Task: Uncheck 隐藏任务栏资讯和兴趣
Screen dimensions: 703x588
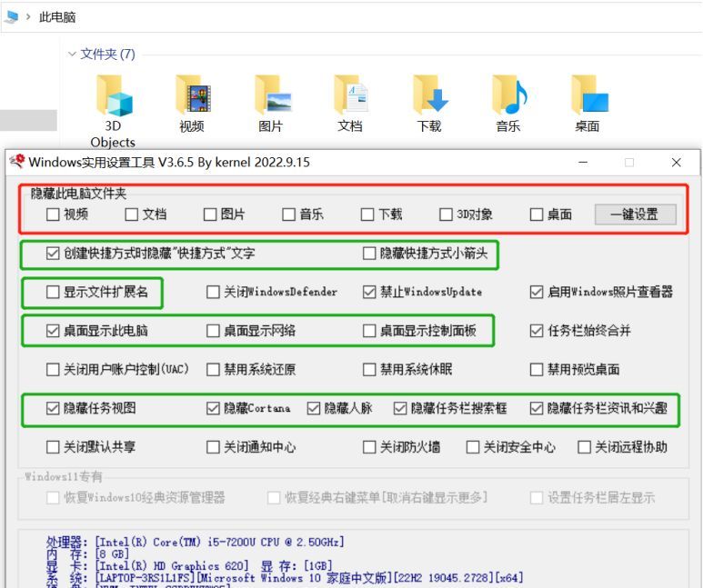Action: tap(537, 408)
